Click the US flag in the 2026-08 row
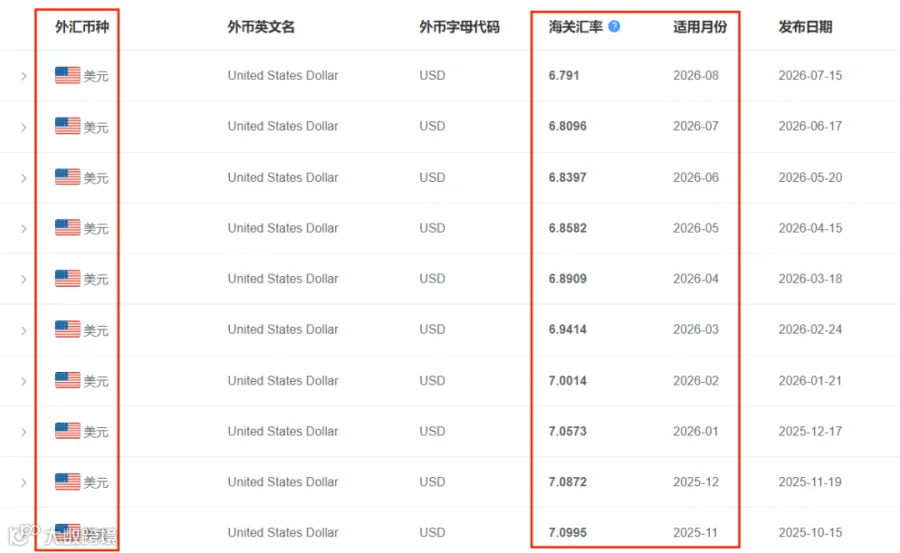This screenshot has height=553, width=900. pos(68,75)
